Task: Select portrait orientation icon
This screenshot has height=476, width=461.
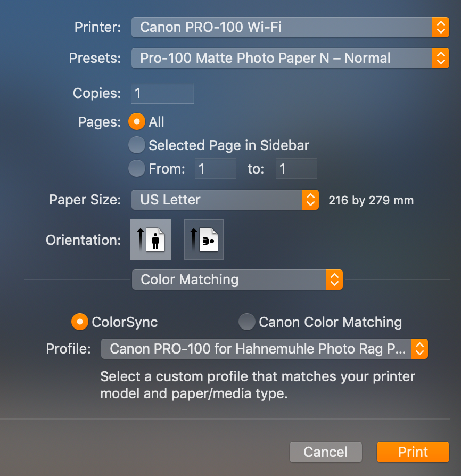Action: pos(151,240)
